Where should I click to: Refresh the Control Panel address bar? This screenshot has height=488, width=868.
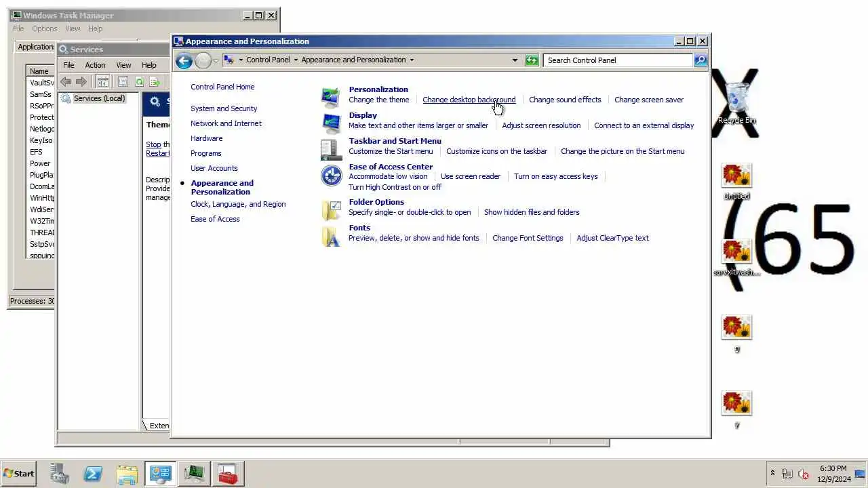(532, 60)
